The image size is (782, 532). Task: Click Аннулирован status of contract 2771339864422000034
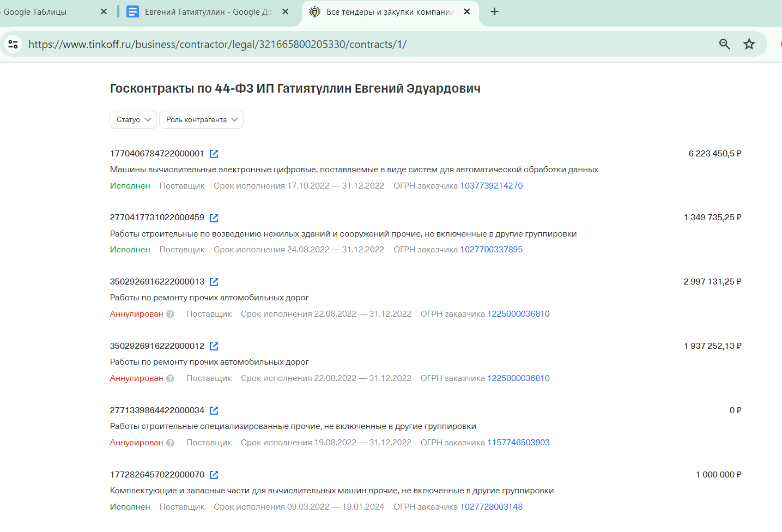(x=137, y=443)
